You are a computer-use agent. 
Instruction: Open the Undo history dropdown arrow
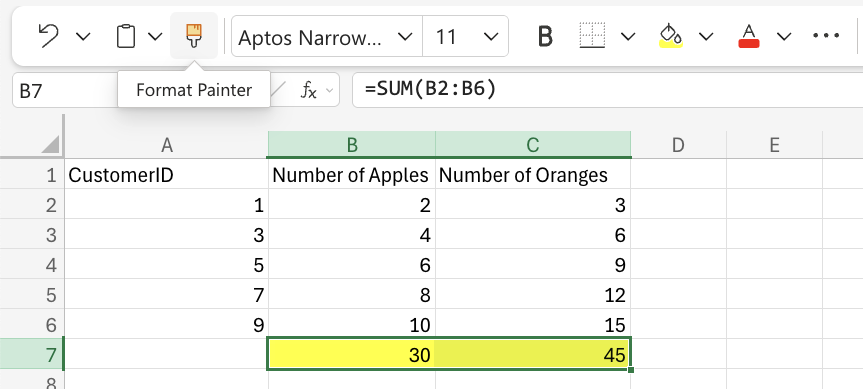pyautogui.click(x=83, y=37)
